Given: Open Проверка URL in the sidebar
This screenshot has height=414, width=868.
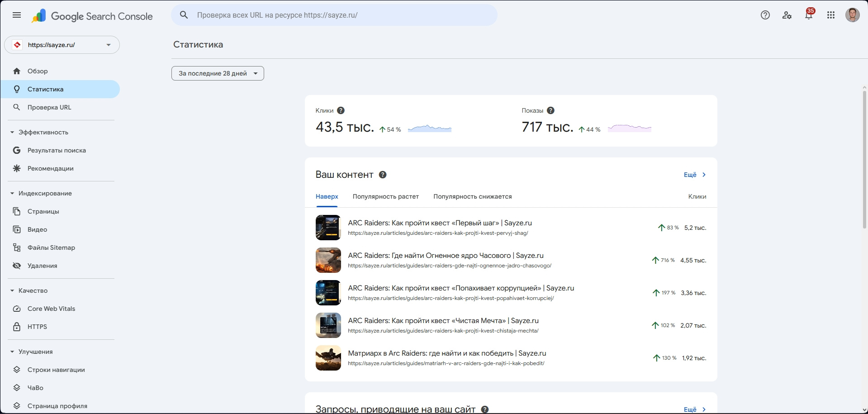Looking at the screenshot, I should tap(60, 107).
